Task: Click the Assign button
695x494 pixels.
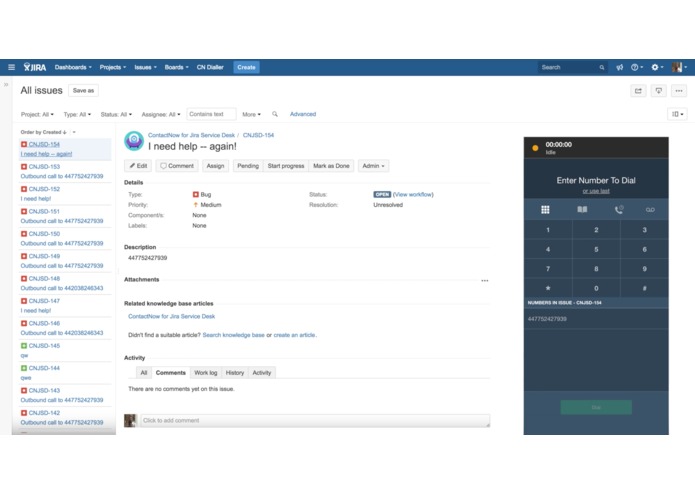Action: point(215,166)
